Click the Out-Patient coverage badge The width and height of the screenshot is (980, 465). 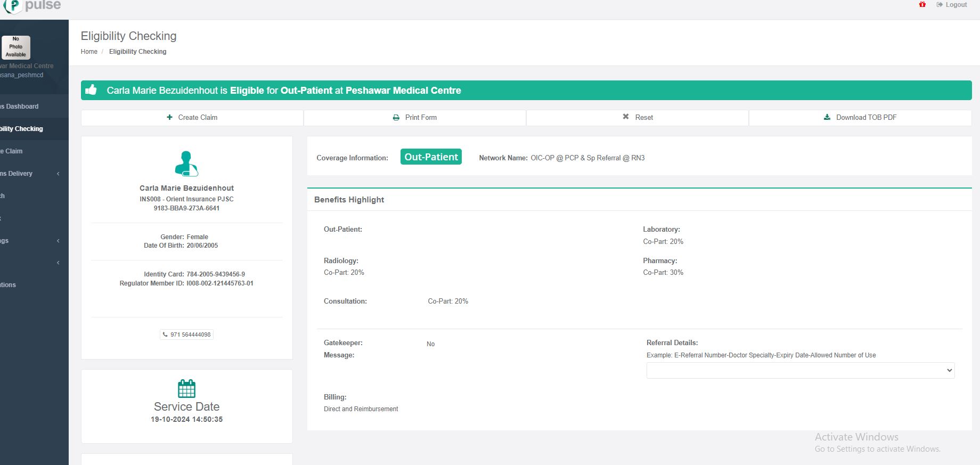click(x=431, y=157)
